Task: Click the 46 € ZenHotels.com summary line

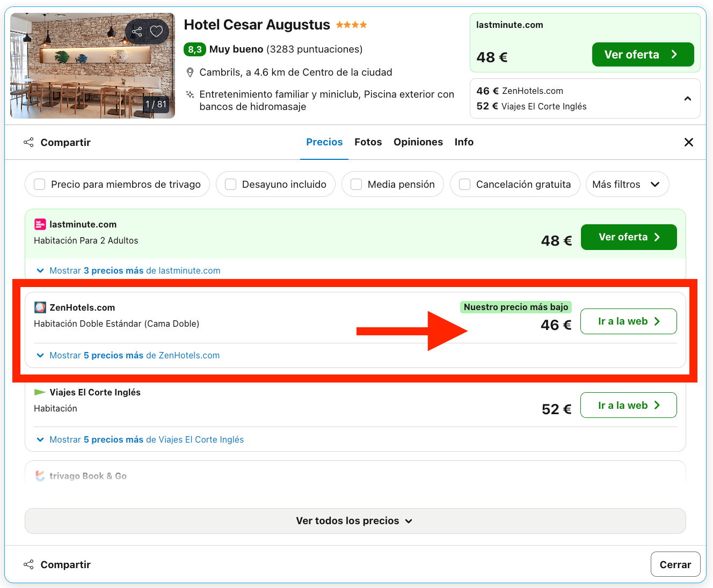Action: 520,91
